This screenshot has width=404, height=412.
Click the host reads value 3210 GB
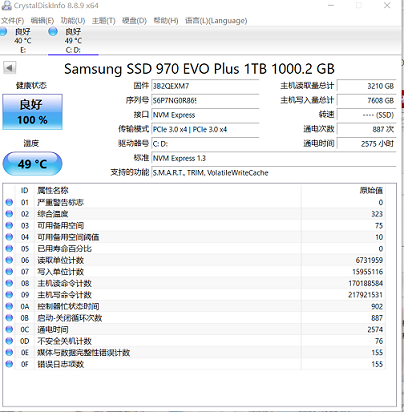366,86
